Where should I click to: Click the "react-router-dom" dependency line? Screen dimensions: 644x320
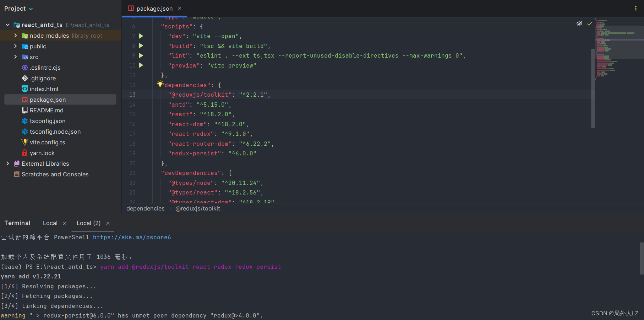[221, 144]
